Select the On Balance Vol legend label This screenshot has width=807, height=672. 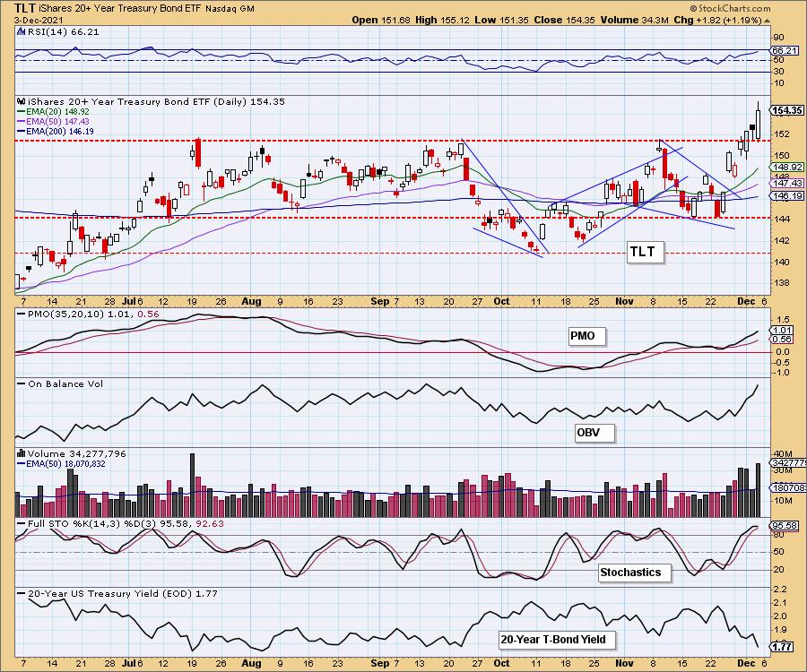coord(61,384)
